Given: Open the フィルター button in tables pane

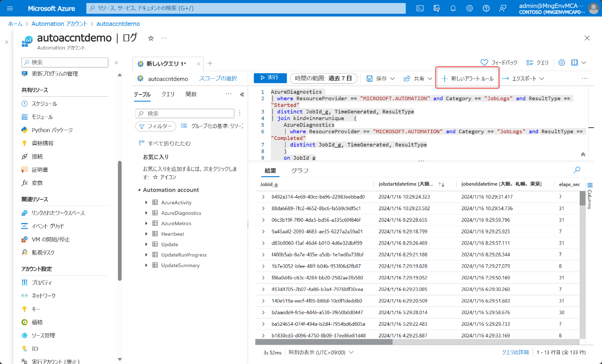Looking at the screenshot, I should point(156,126).
